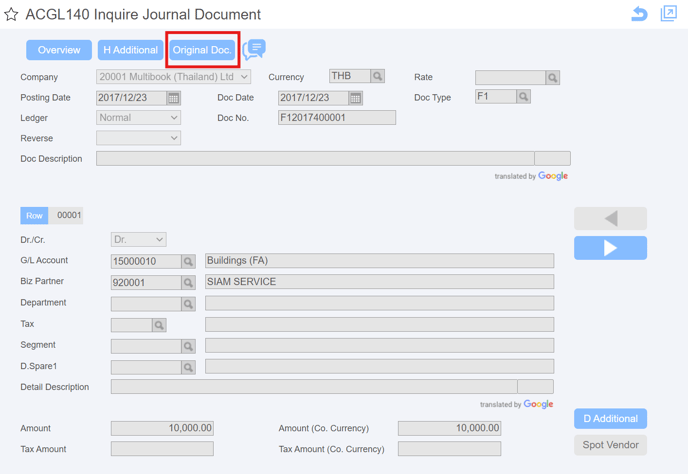Screen dimensions: 688x474
Task: Click the Rate input field
Action: click(x=510, y=78)
